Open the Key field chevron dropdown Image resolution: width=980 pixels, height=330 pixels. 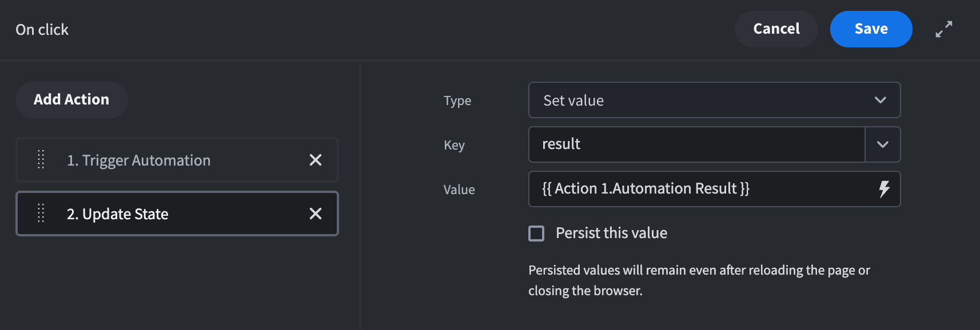882,144
